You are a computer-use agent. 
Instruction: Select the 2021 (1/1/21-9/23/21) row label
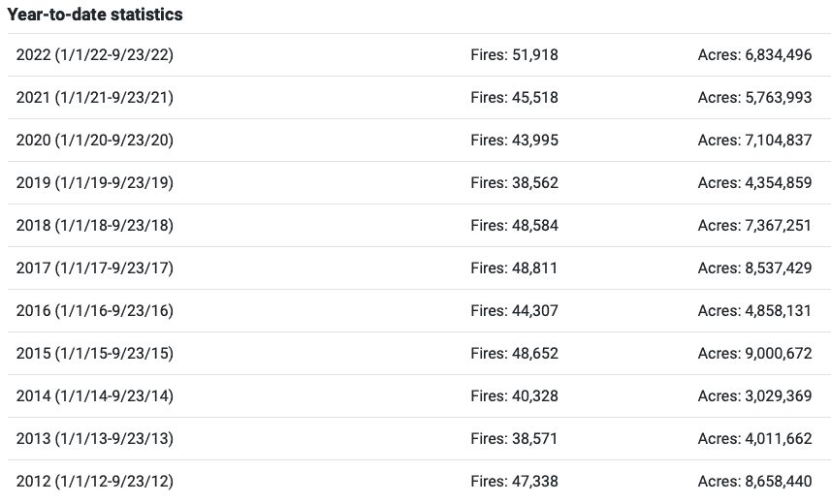pos(95,98)
